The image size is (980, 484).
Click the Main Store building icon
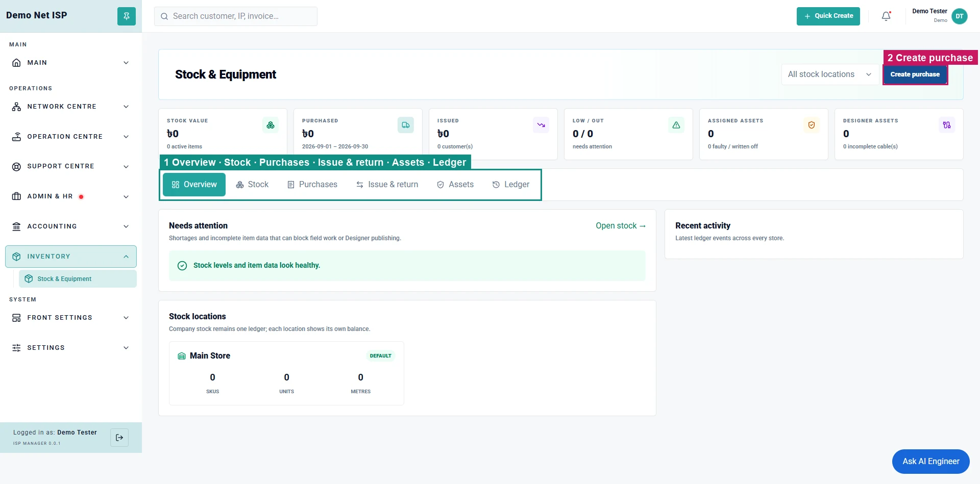182,356
